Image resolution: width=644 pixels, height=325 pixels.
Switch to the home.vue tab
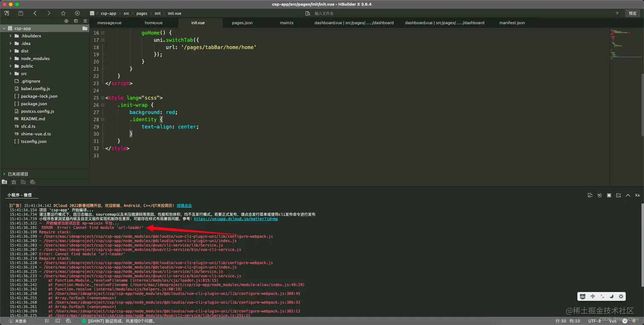pos(153,23)
